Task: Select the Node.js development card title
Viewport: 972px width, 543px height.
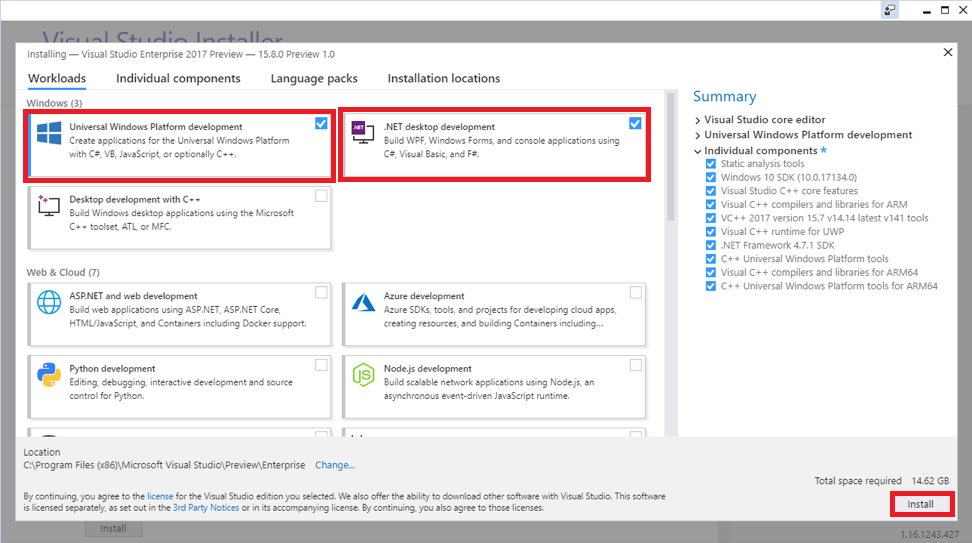Action: coord(428,368)
